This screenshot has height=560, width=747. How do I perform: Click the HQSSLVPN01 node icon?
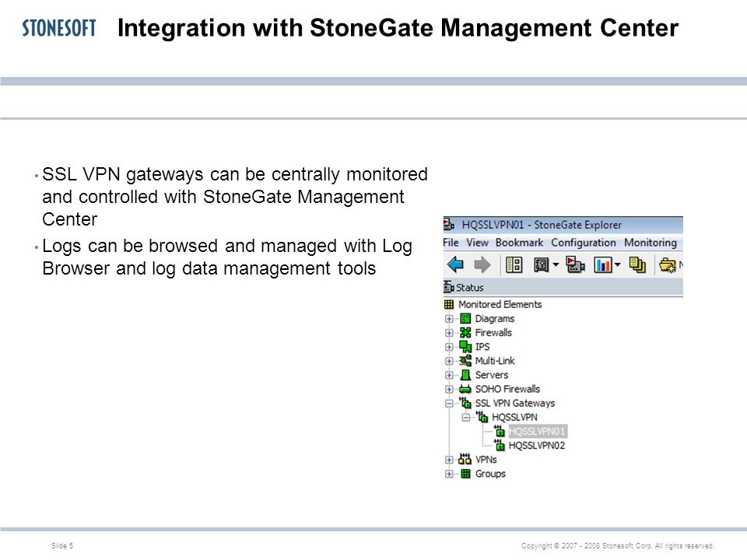pos(500,431)
